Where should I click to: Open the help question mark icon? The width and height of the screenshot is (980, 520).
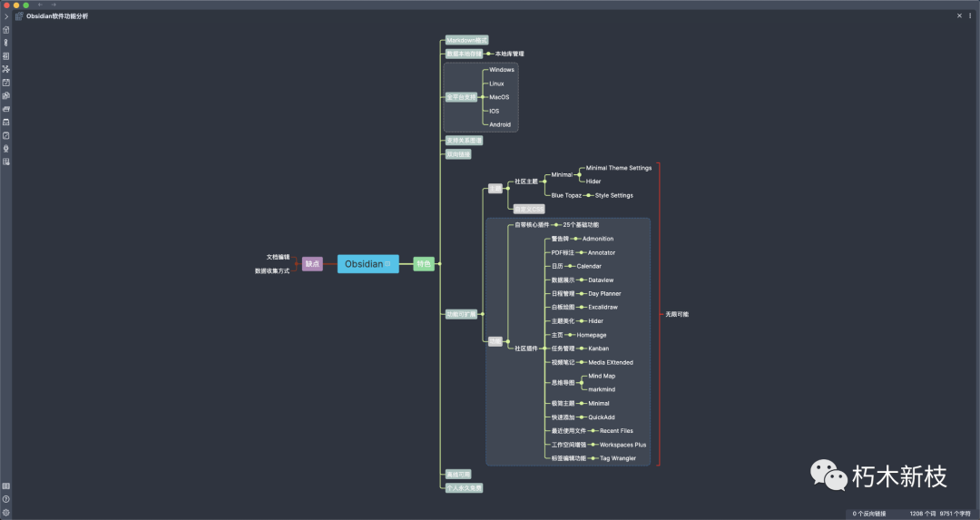(6, 499)
